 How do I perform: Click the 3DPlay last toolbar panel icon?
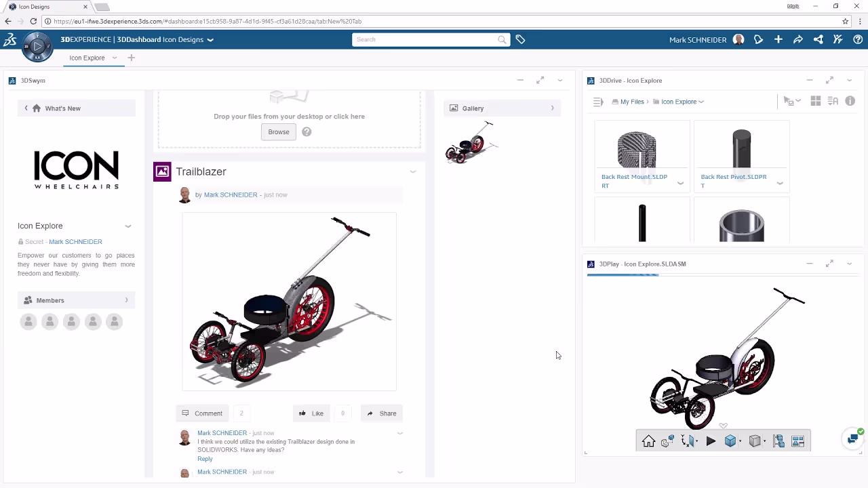click(798, 441)
